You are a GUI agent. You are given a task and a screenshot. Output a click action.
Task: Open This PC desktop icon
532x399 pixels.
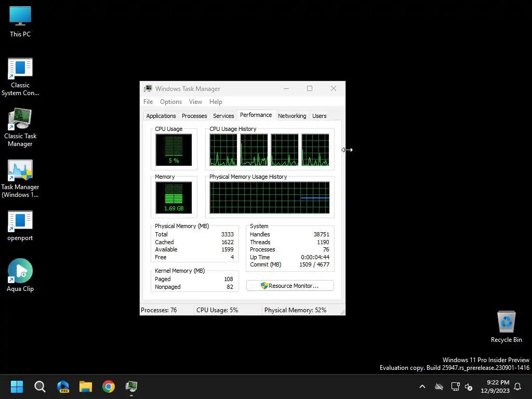[x=20, y=21]
